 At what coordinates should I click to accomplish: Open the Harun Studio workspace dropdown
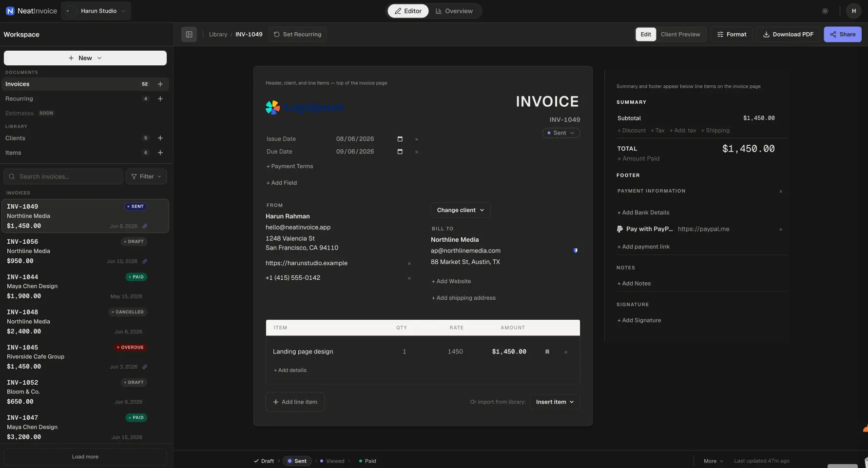[x=96, y=11]
